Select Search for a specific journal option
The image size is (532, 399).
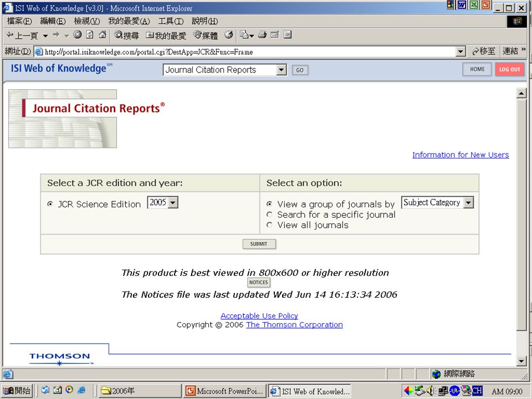[x=269, y=214]
